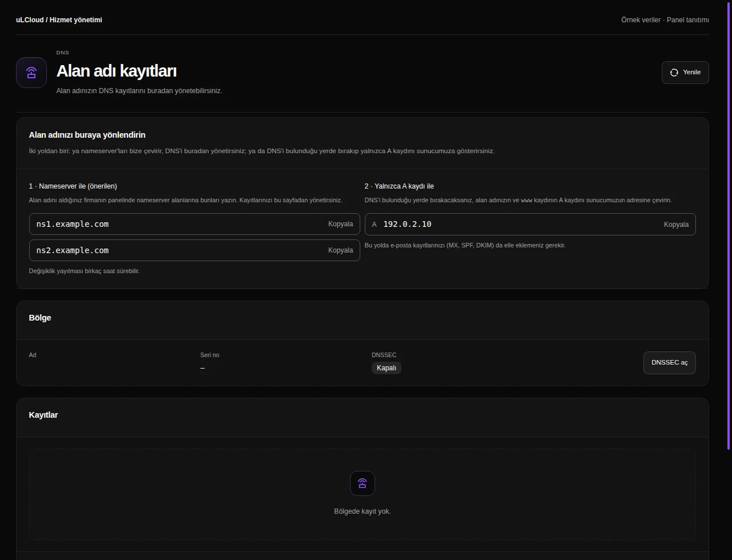Click the ns1.example.com nameserver field
732x560 pixels.
194,224
